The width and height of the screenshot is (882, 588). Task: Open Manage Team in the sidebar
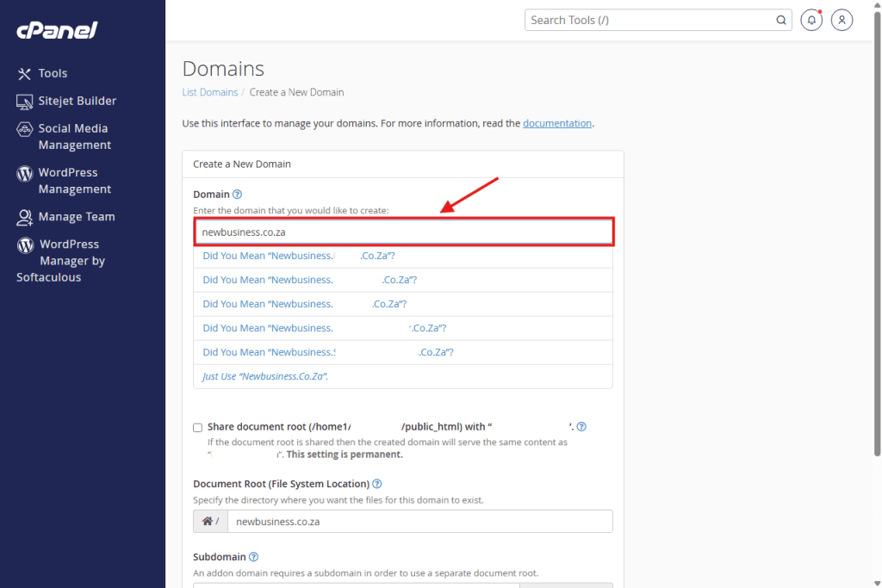[x=76, y=217]
